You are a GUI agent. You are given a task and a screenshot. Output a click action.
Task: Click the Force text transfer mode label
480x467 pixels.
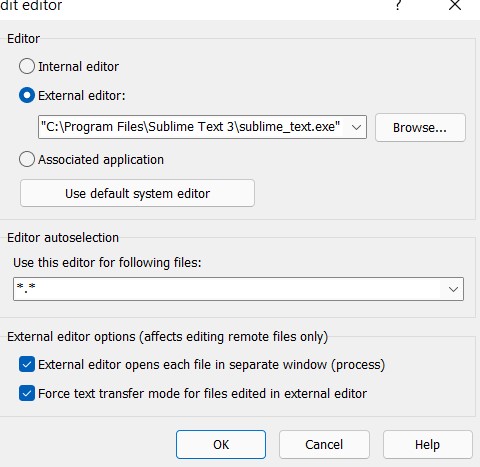(202, 394)
